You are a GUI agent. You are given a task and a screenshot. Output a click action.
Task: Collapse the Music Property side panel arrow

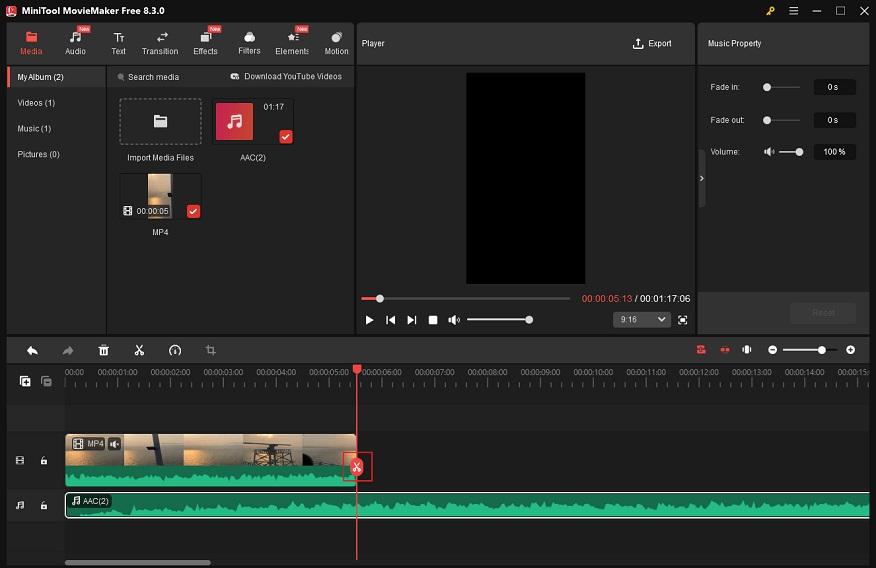(701, 178)
